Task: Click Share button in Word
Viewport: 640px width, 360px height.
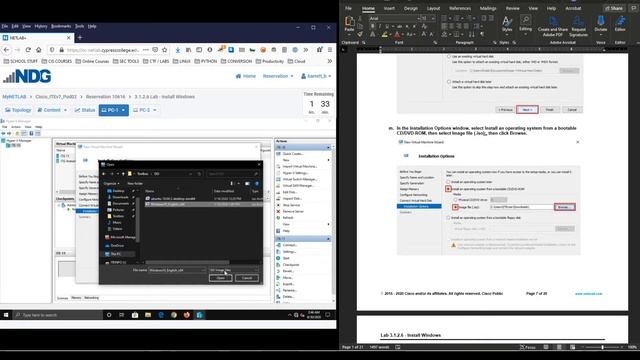Action: (614, 8)
